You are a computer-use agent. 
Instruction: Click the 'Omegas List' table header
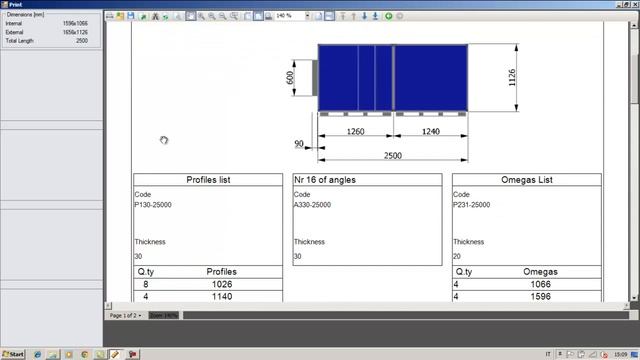[527, 180]
